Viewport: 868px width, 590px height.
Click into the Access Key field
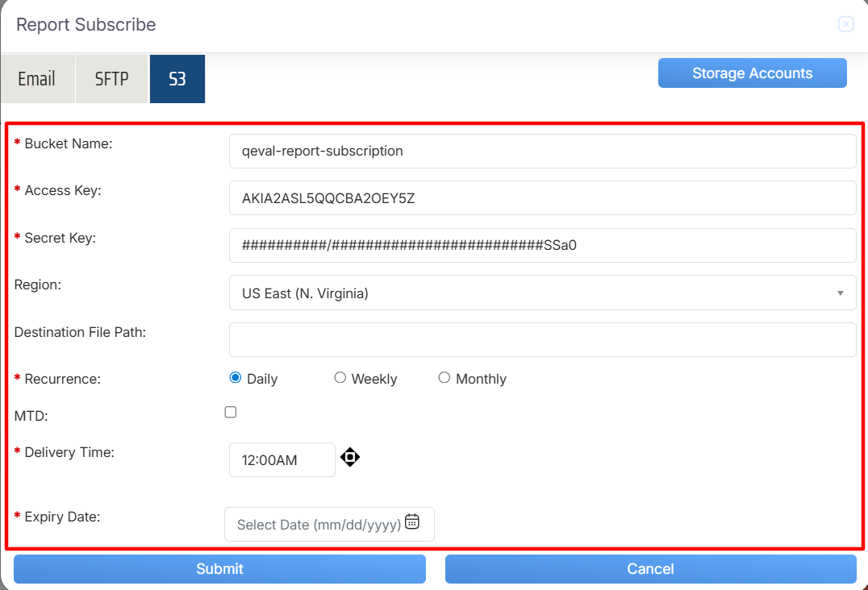click(x=542, y=198)
